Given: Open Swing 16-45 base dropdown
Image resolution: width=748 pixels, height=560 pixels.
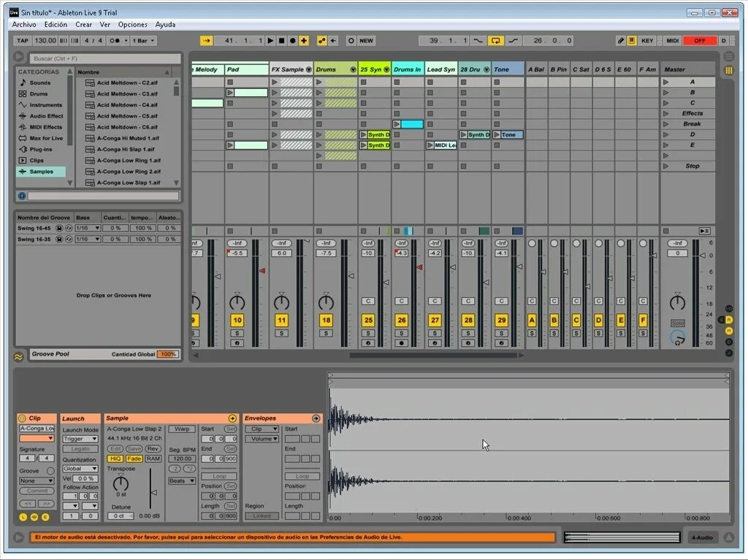Looking at the screenshot, I should coord(88,228).
